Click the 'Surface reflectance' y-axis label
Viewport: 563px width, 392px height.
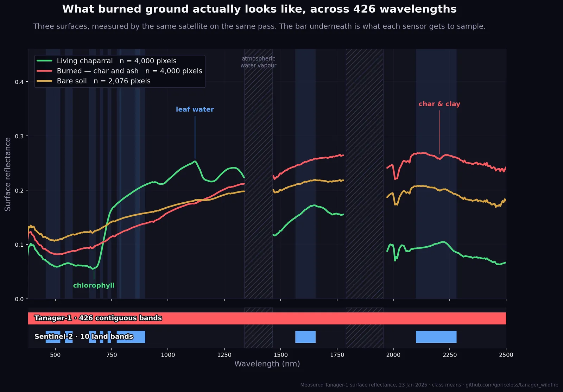8,174
